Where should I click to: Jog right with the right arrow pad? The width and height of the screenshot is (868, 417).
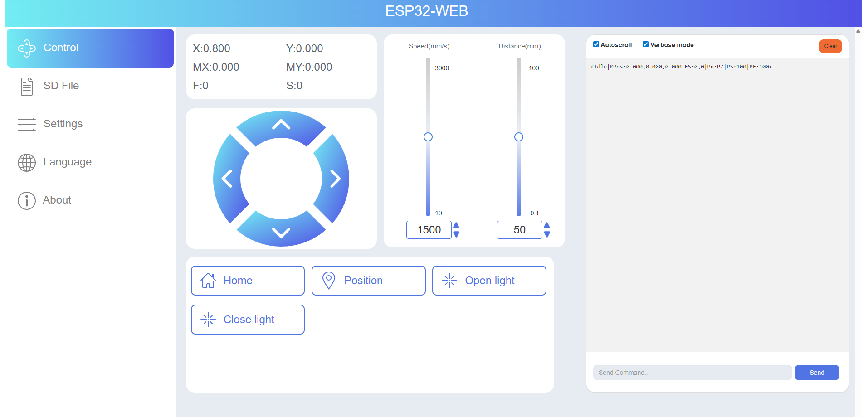tap(335, 179)
